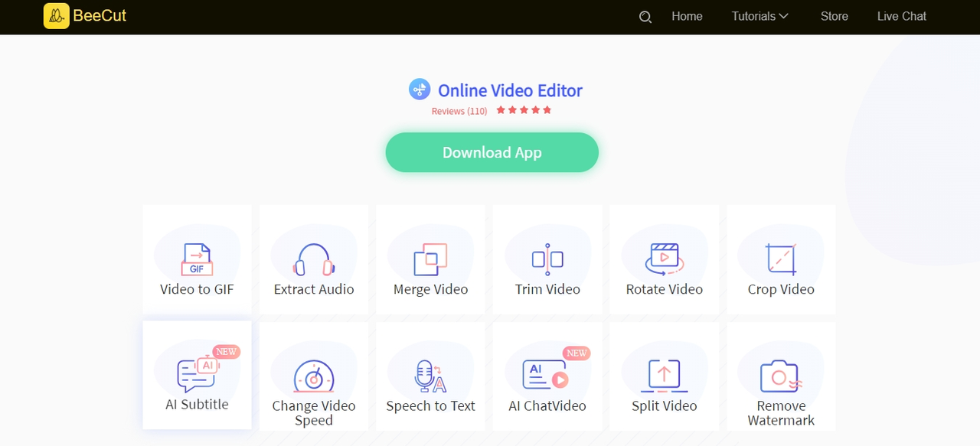Click the five-star rating

tap(524, 110)
